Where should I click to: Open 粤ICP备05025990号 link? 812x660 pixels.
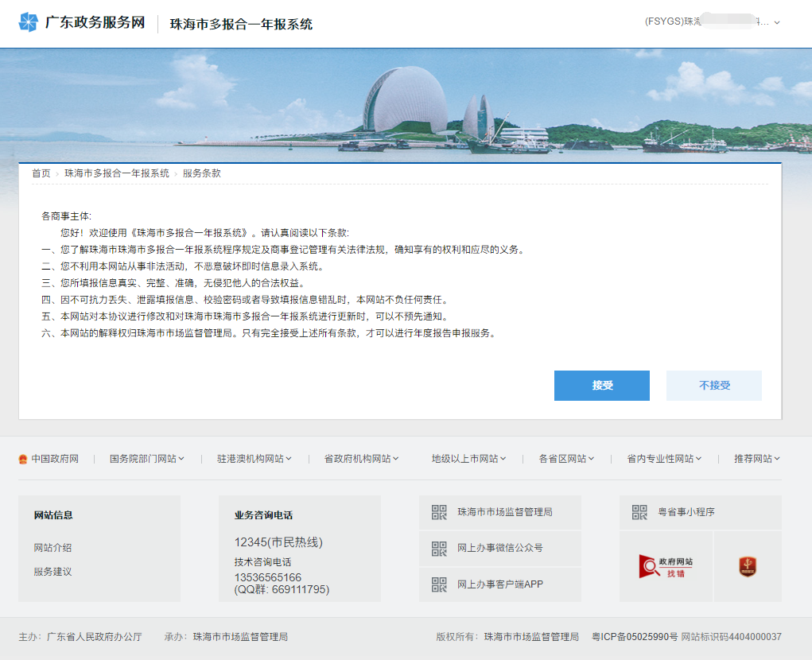[x=635, y=637]
